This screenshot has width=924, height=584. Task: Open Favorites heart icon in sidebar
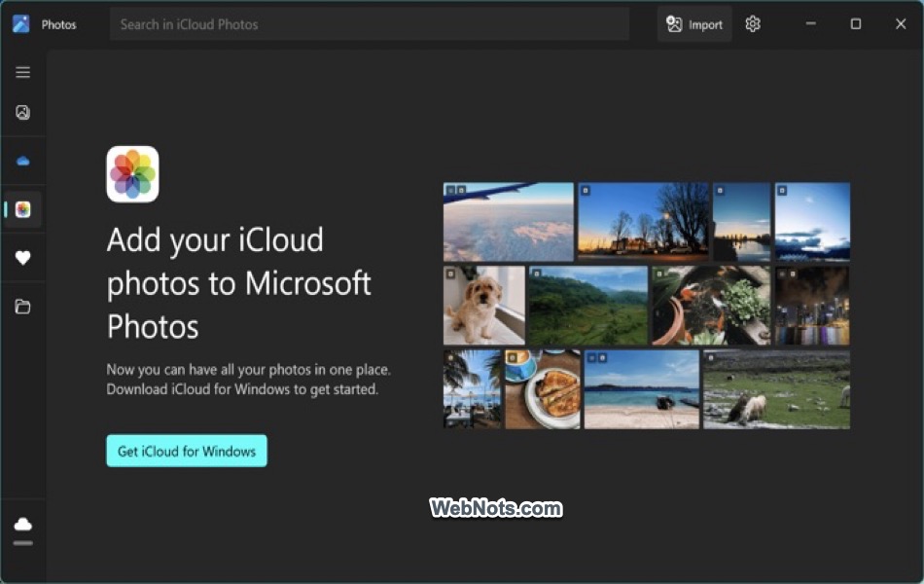pyautogui.click(x=23, y=258)
